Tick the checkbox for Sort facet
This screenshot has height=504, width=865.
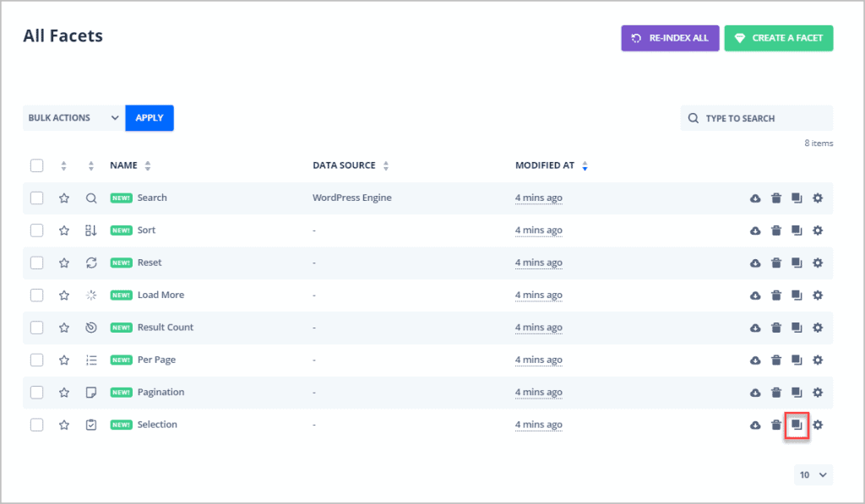pyautogui.click(x=37, y=230)
